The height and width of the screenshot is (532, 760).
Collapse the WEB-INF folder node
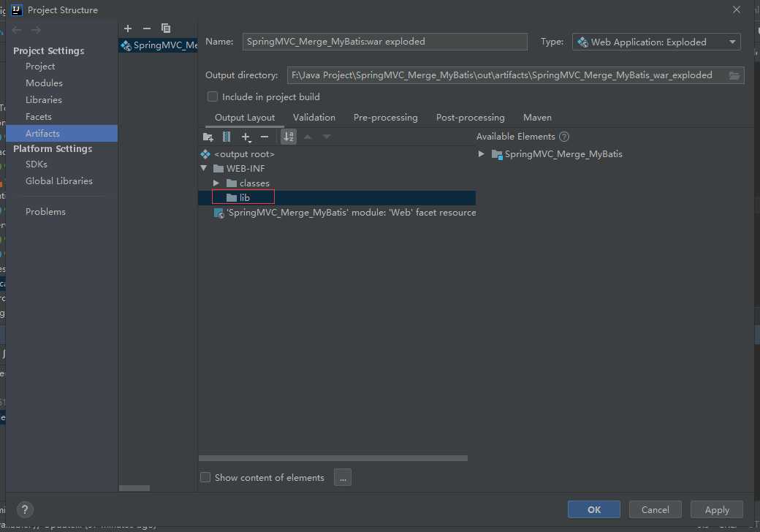tap(204, 168)
